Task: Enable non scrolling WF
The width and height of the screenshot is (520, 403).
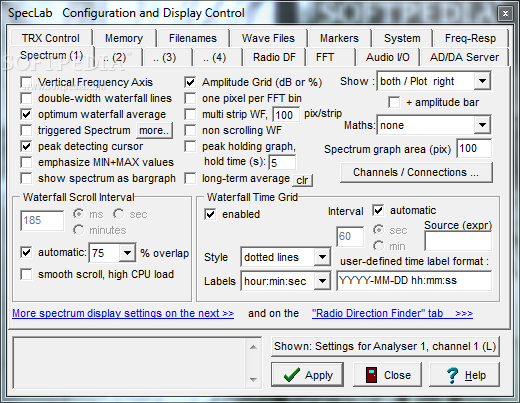Action: click(x=190, y=130)
